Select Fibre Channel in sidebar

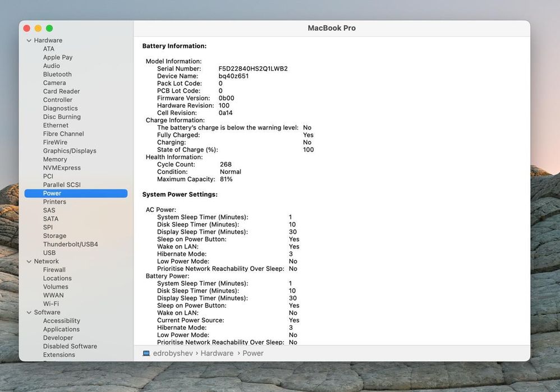pyautogui.click(x=63, y=134)
